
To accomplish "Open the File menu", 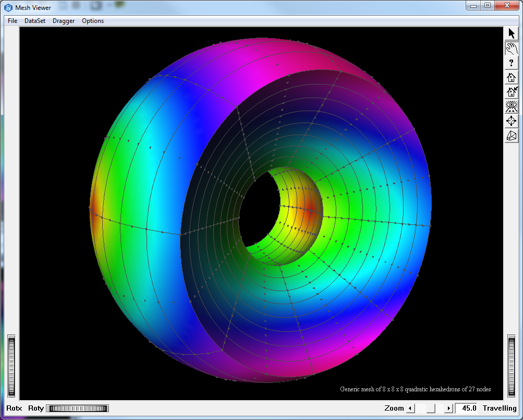I will click(x=13, y=21).
